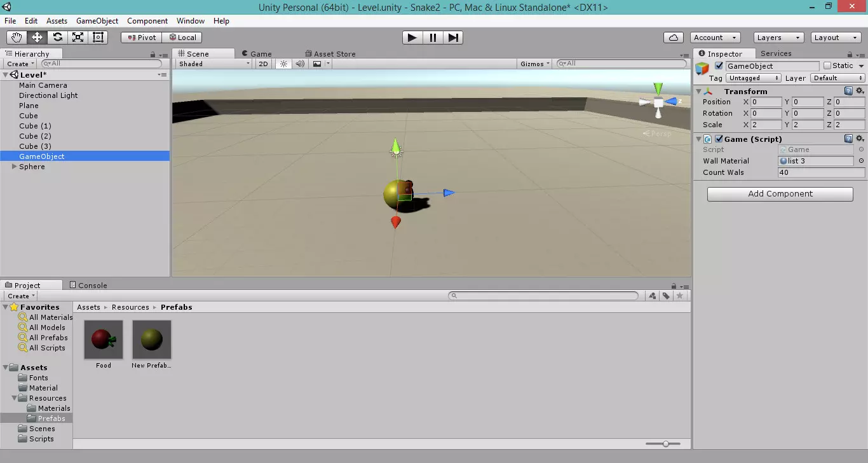Expand the Sphere object in Hierarchy
The height and width of the screenshot is (463, 868).
click(15, 167)
